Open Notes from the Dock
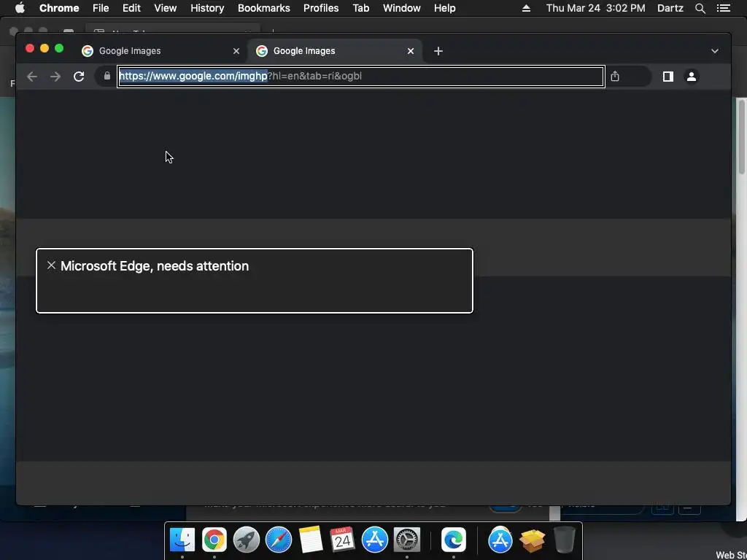This screenshot has width=747, height=560. [x=311, y=540]
